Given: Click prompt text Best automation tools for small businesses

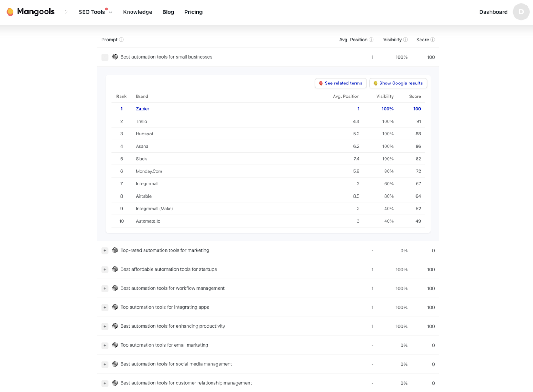Looking at the screenshot, I should [166, 57].
